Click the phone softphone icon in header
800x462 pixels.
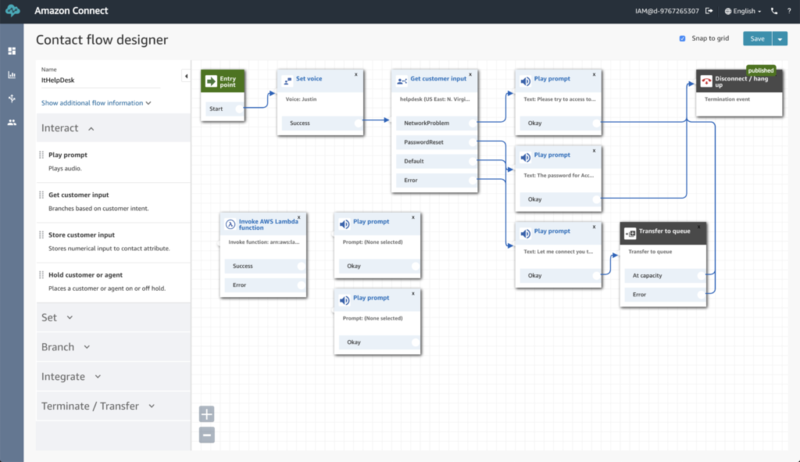click(x=774, y=11)
